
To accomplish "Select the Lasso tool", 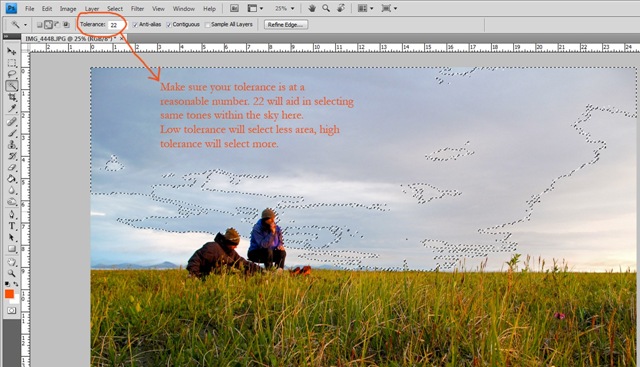I will 11,74.
